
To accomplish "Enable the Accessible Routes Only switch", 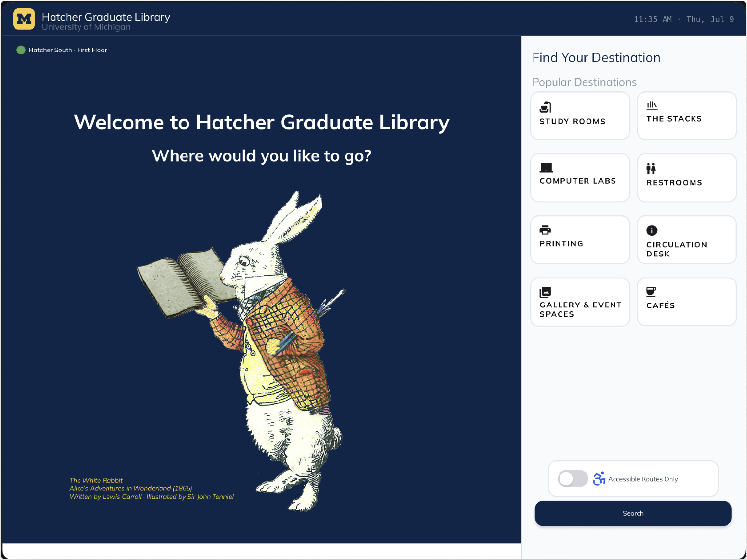I will click(x=573, y=479).
